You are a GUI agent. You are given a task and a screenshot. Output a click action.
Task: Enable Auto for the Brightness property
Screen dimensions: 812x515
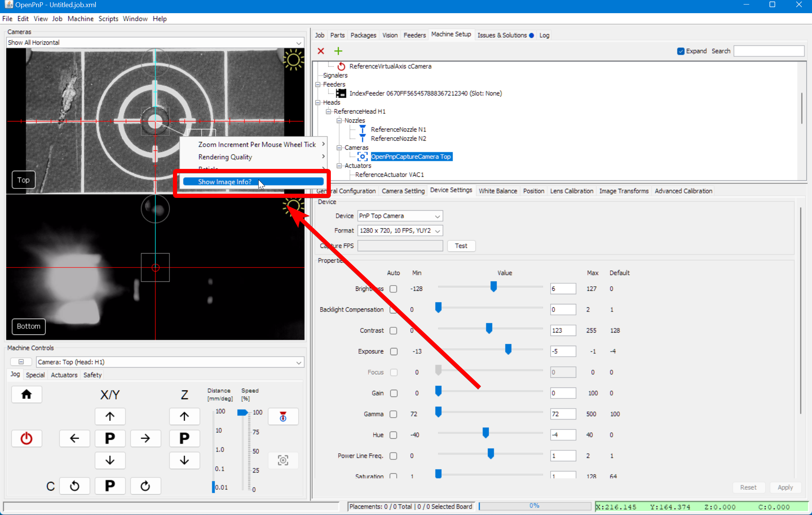[393, 289]
